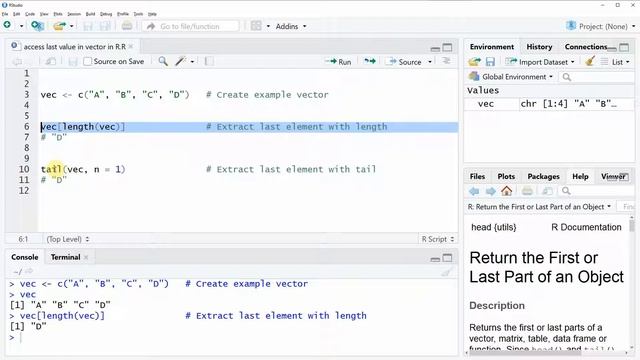Click the Print icon in main toolbar

127,26
